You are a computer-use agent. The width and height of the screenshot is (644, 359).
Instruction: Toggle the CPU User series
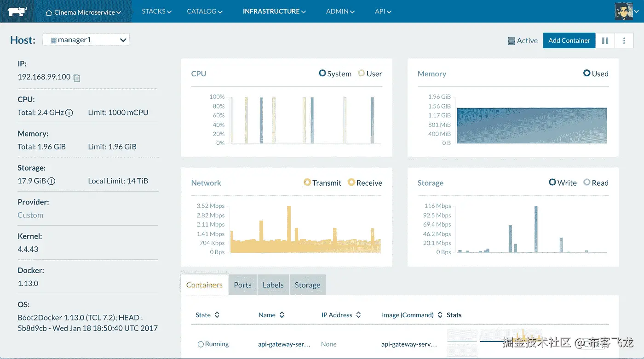pos(370,74)
